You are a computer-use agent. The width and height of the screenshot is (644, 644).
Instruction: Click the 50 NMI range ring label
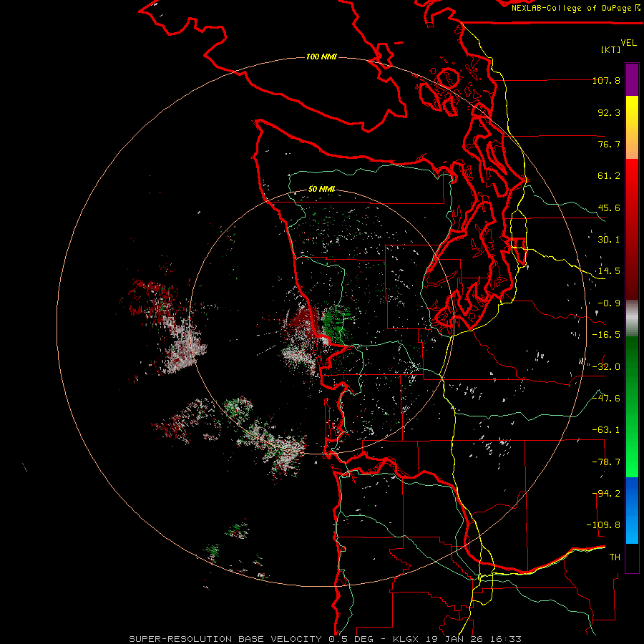point(321,190)
